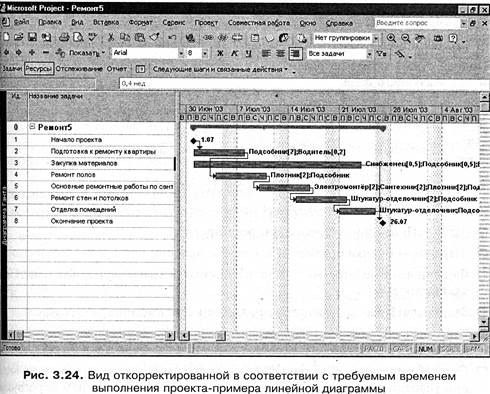The image size is (490, 394).
Task: Show subtasks with the plus icon
Action: coord(32,52)
